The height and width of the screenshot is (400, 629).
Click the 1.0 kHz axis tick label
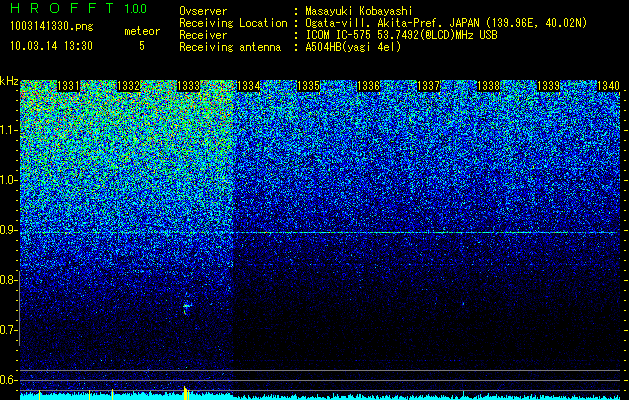(8, 180)
